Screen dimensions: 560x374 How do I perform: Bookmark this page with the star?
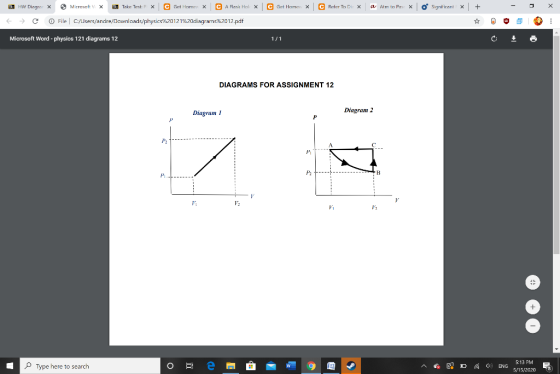pos(477,21)
